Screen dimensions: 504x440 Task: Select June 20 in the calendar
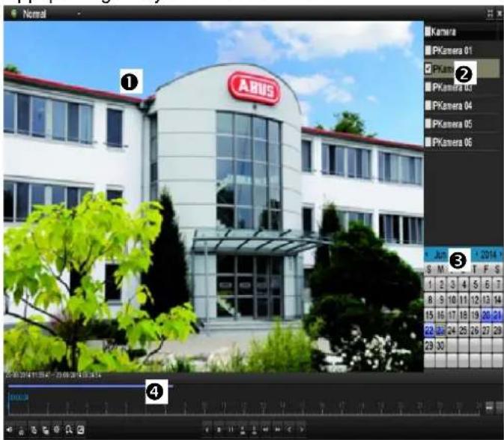pyautogui.click(x=486, y=315)
